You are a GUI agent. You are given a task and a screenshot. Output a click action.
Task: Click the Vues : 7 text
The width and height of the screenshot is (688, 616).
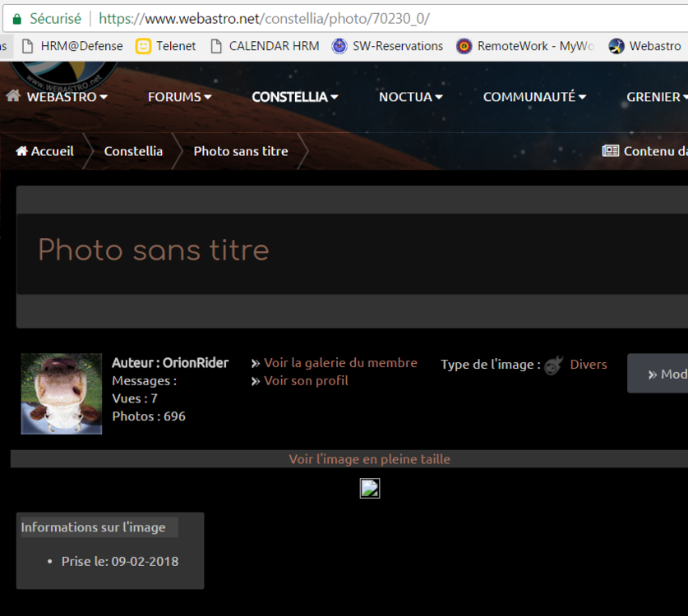pos(135,398)
